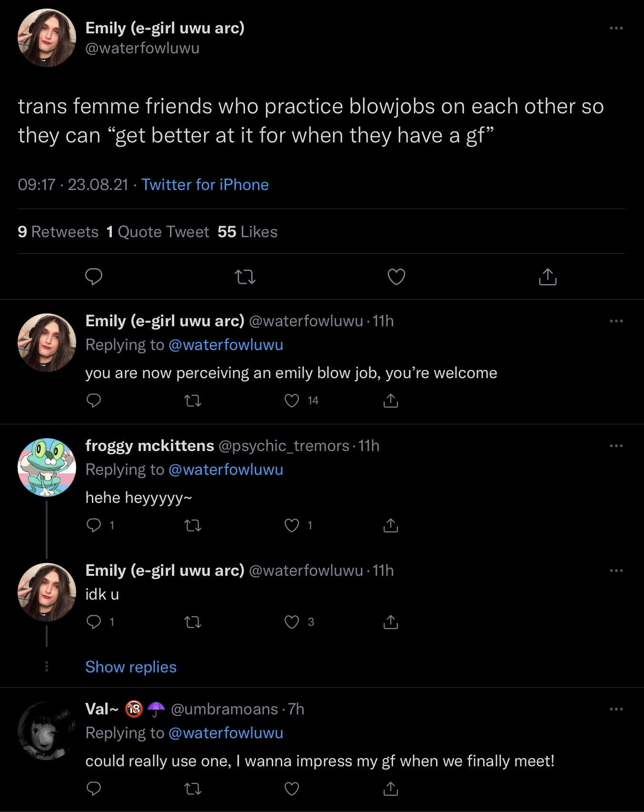Share the Val~ reply
644x812 pixels.
coord(390,789)
